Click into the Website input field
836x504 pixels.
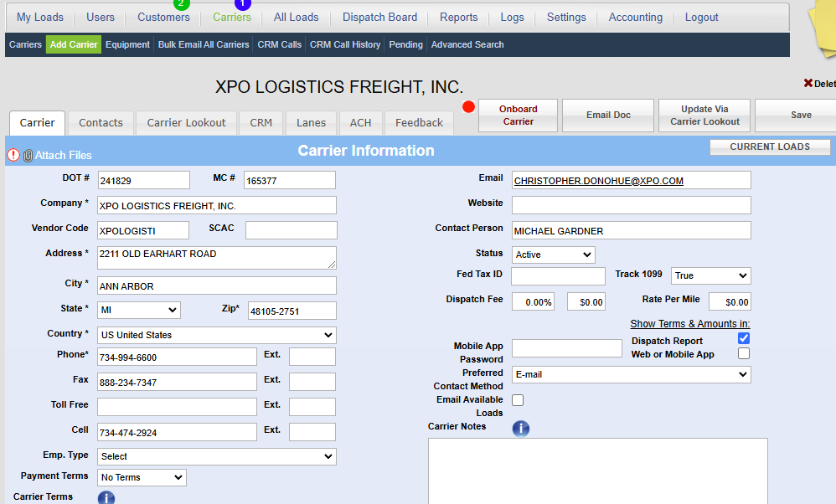[x=631, y=205]
